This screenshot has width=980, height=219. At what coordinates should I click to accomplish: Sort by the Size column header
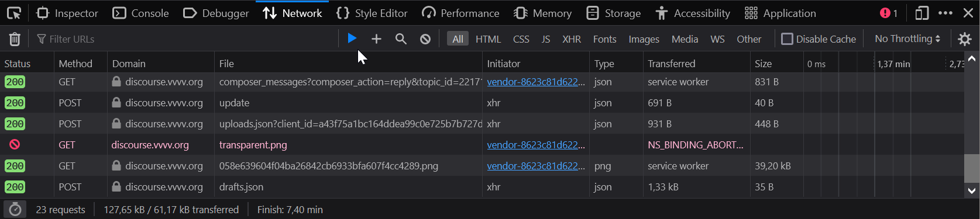point(776,63)
